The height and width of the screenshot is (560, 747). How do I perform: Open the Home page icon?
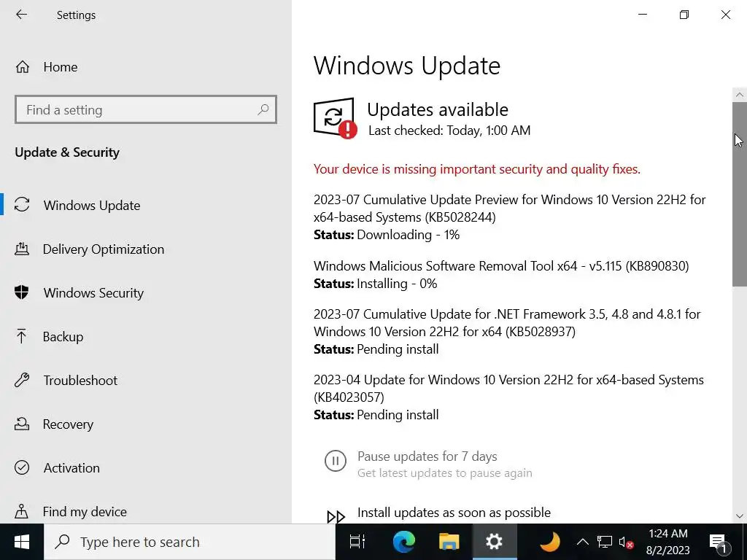(x=23, y=67)
